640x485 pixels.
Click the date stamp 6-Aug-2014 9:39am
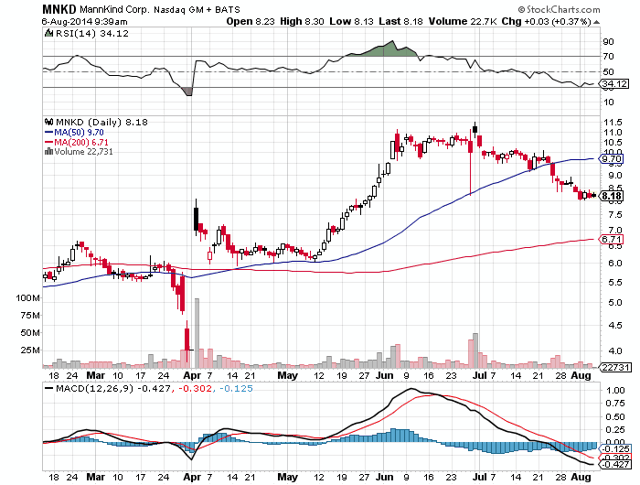(84, 22)
